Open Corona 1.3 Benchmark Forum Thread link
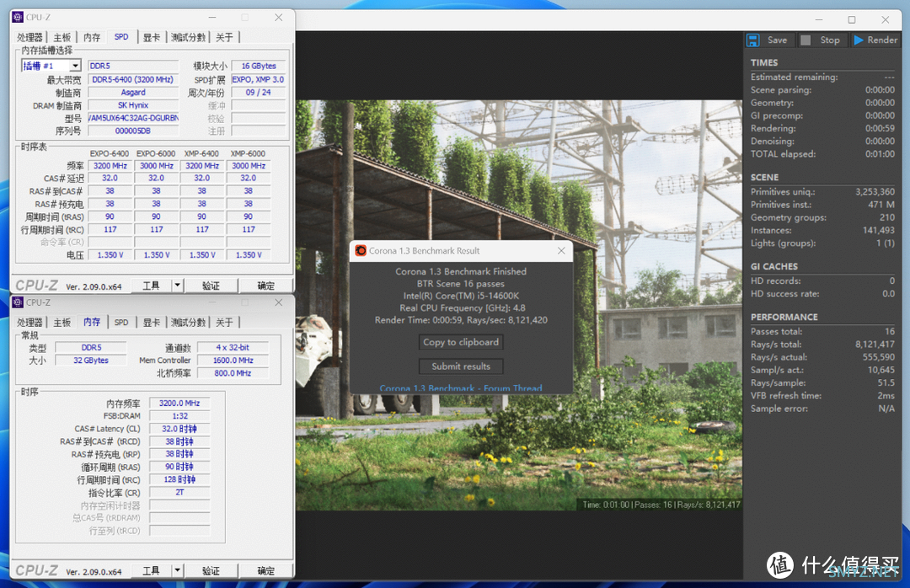Image resolution: width=910 pixels, height=588 pixels. [x=461, y=388]
